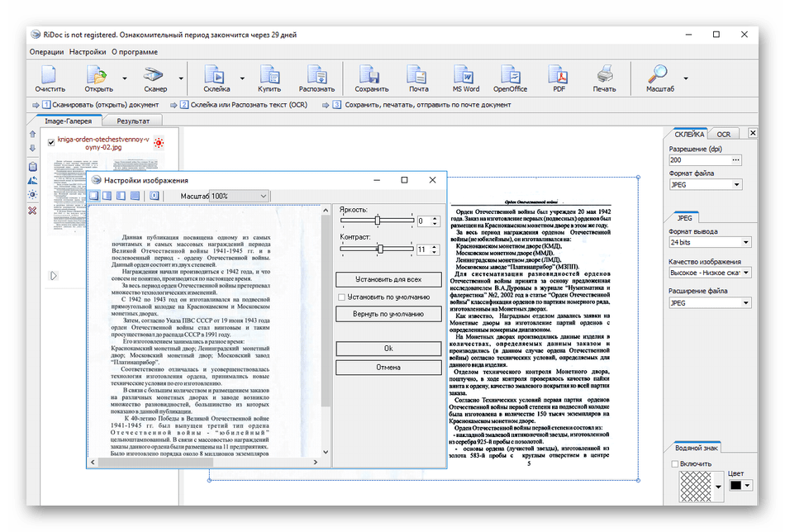Click the Очистить (Clear) toolbar icon

coord(50,79)
